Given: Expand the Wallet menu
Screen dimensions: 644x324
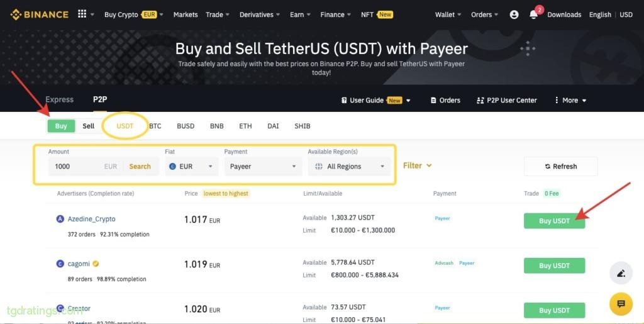Looking at the screenshot, I should click(448, 14).
